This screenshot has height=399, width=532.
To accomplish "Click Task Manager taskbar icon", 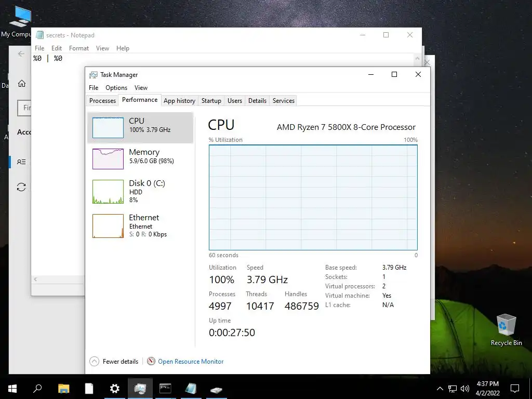I will [x=140, y=389].
